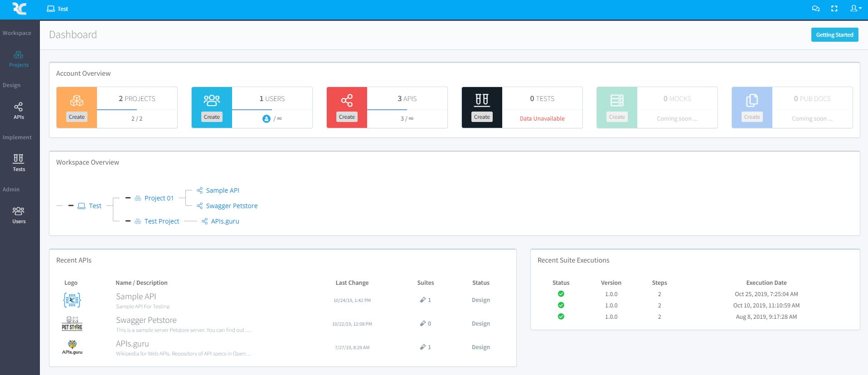The image size is (868, 375).
Task: Toggle fullscreen mode icon
Action: pos(834,9)
